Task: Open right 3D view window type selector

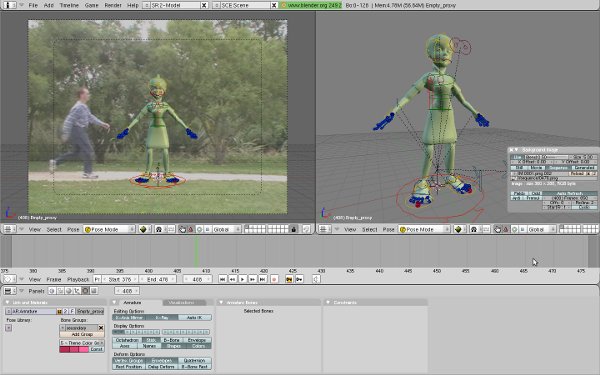Action: click(x=324, y=229)
